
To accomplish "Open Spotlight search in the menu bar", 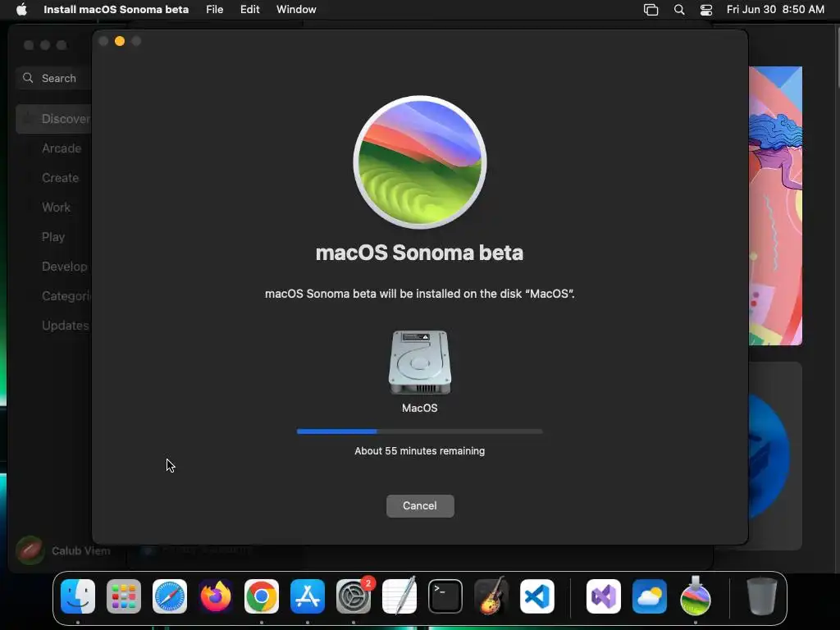I will coord(678,10).
